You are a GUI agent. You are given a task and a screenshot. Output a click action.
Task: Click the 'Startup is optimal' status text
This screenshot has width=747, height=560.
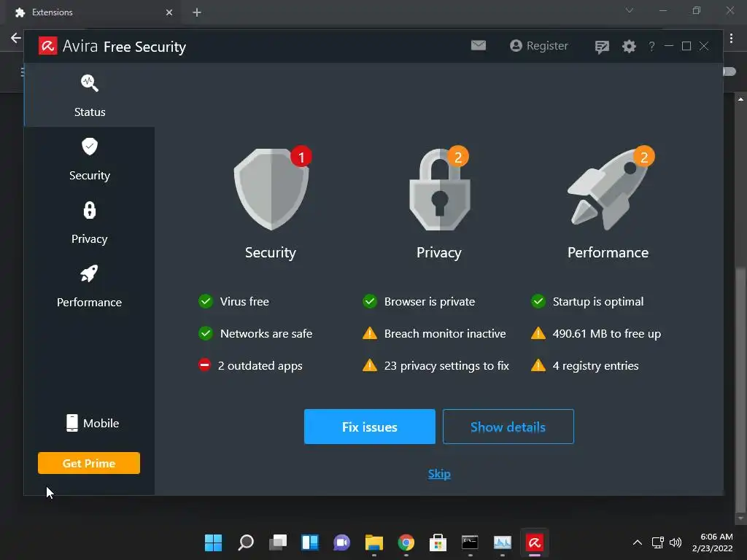(598, 301)
